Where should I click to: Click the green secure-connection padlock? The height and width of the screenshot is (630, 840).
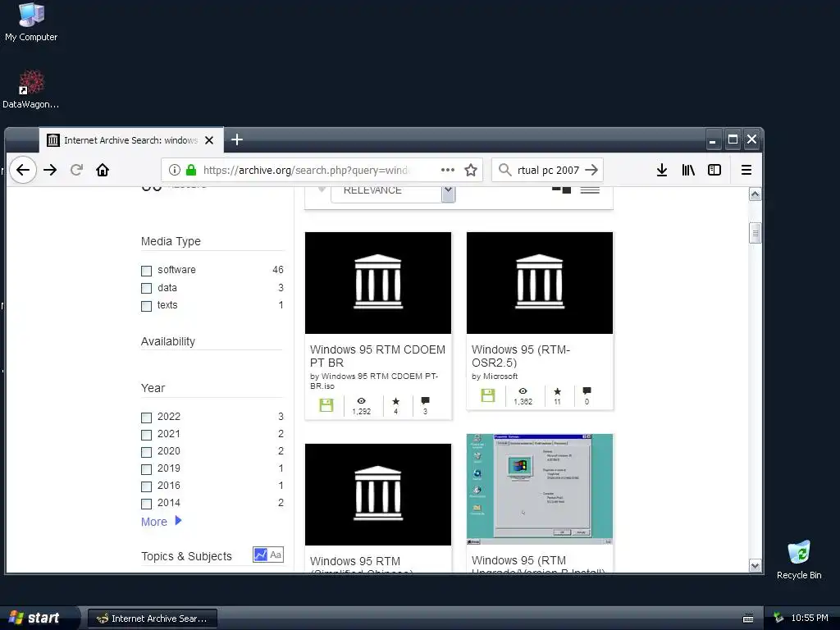pos(190,170)
